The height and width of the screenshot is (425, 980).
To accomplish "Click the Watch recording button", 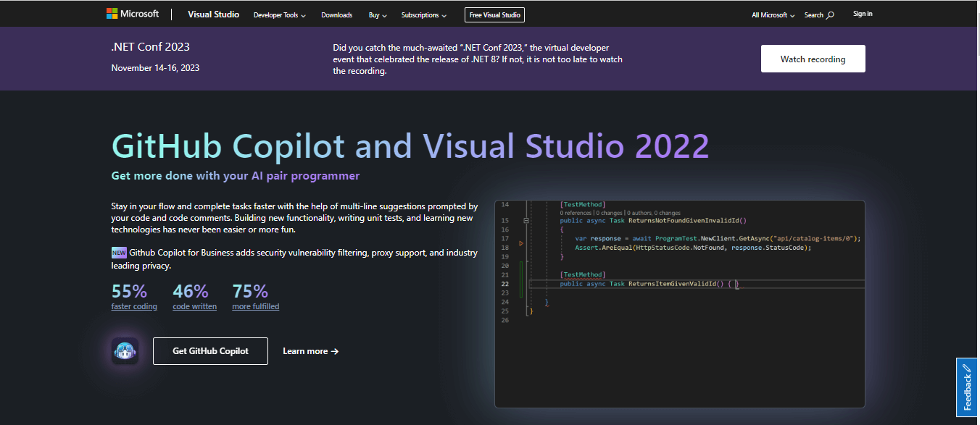I will (813, 58).
